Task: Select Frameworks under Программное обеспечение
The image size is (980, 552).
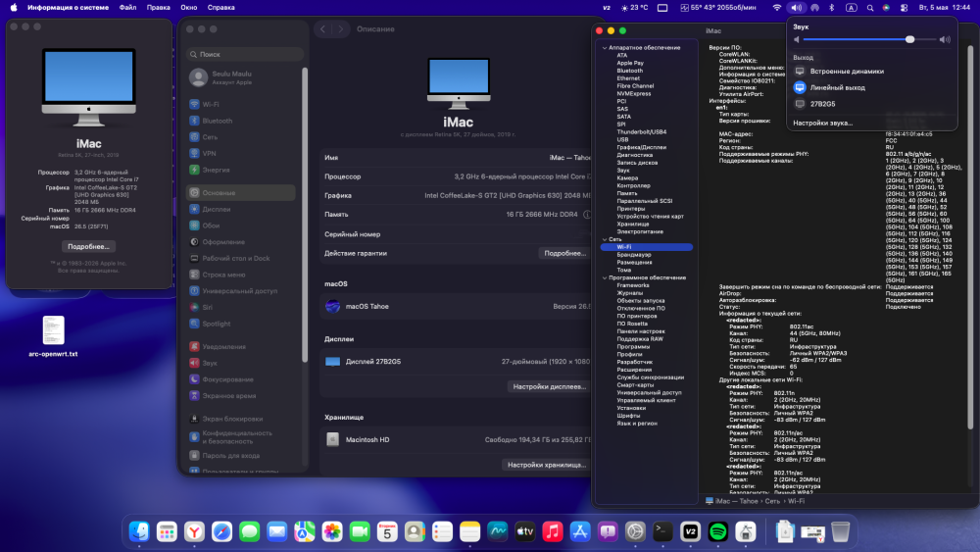Action: coord(632,285)
